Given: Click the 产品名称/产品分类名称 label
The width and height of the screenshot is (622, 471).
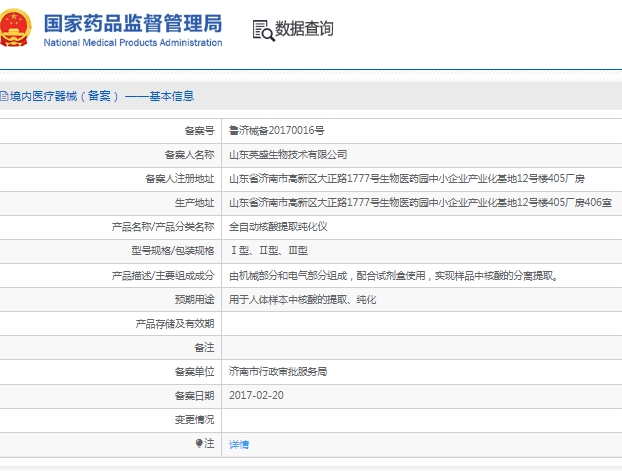Looking at the screenshot, I should pos(163,227).
